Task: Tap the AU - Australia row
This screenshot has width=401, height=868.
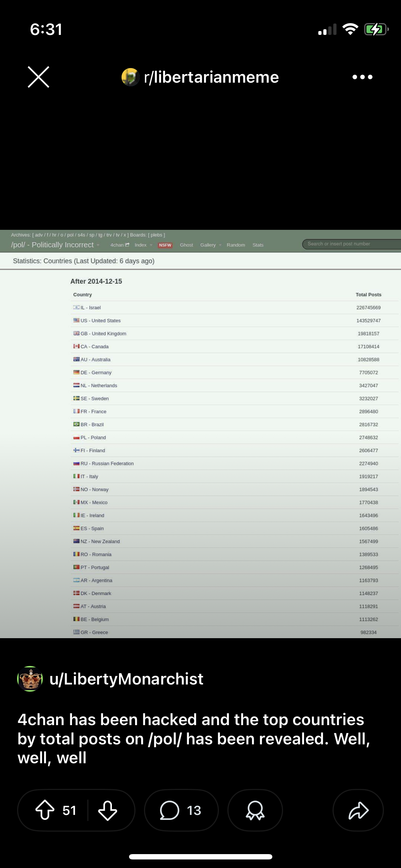Action: pos(235,360)
